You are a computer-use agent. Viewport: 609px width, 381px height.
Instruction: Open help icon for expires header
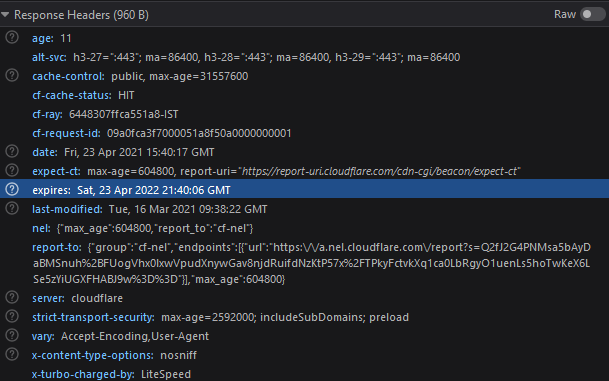pos(12,190)
